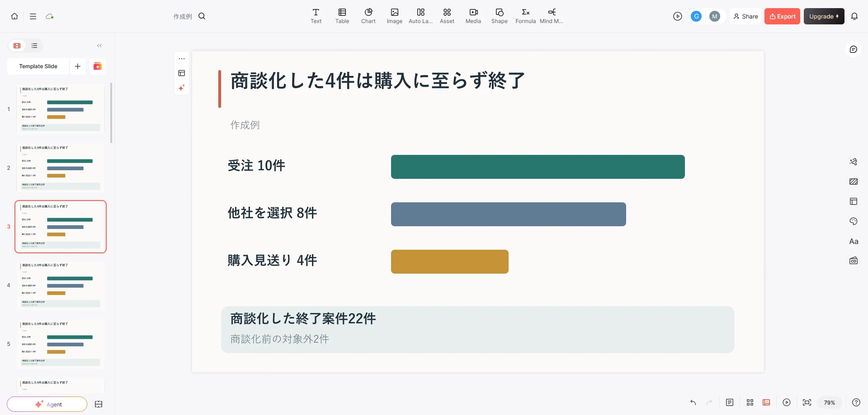
Task: Insert a Formula
Action: point(526,16)
